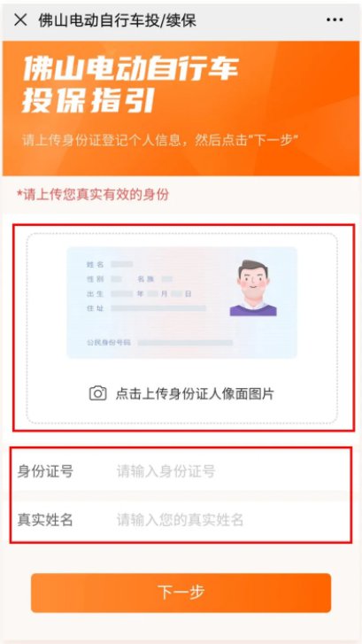The image size is (362, 644).
Task: Tap the camera icon to upload ID
Action: coord(97,393)
